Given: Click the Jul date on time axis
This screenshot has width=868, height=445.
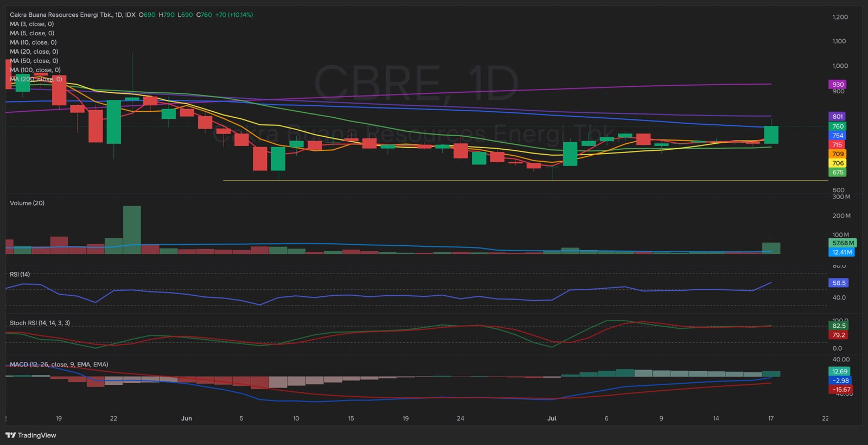Looking at the screenshot, I should point(552,418).
